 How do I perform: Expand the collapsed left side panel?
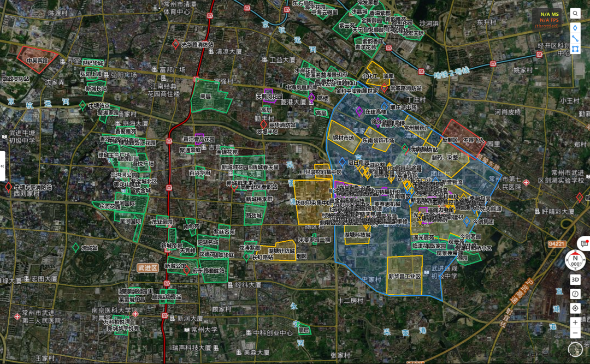(2, 166)
